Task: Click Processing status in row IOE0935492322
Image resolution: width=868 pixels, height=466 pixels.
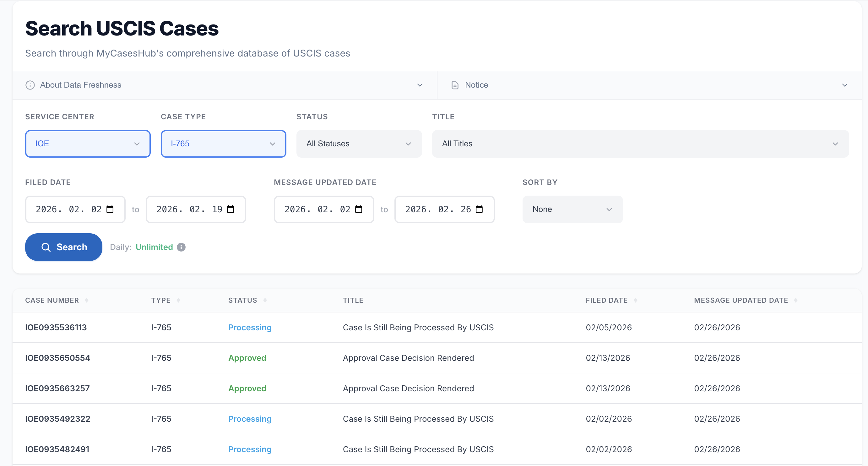Action: click(x=250, y=419)
